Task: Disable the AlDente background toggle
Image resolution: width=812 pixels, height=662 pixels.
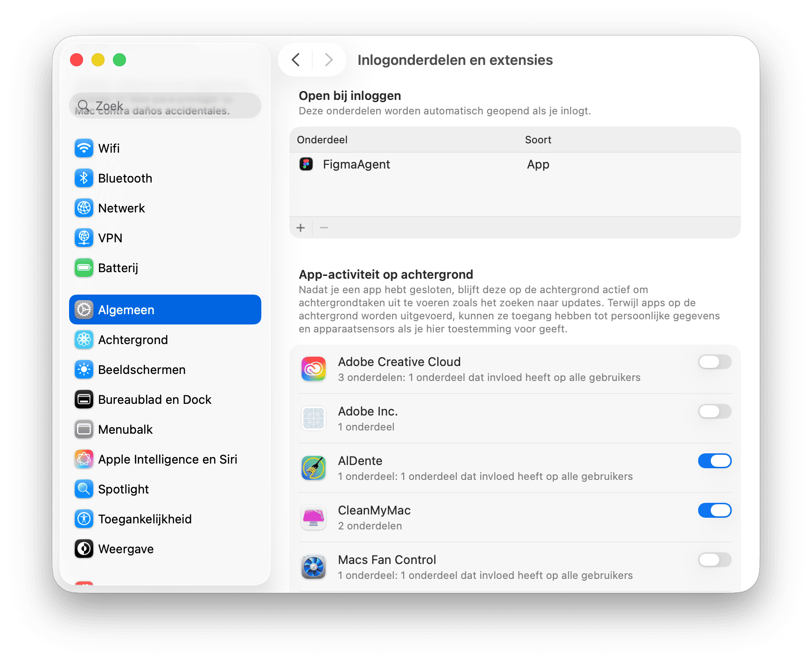Action: coord(714,461)
